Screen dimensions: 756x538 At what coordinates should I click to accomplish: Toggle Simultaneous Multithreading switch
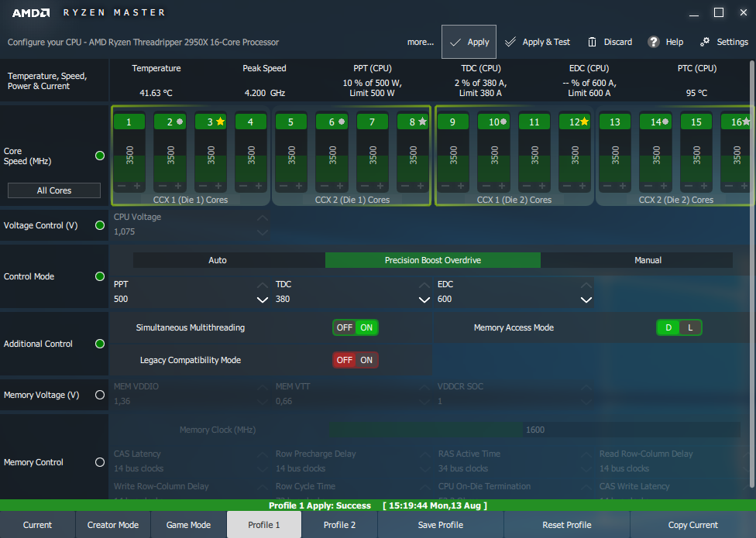356,327
